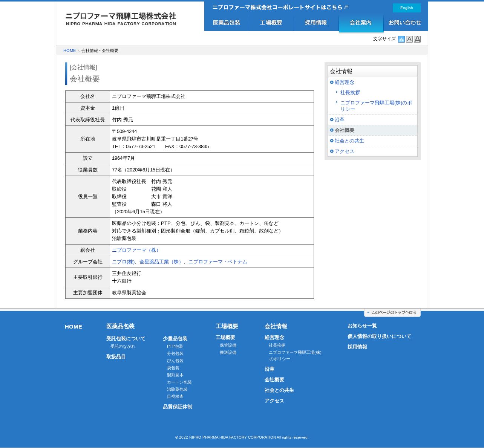Open the footer 会社情報 heading
484x448 pixels.
point(276,326)
